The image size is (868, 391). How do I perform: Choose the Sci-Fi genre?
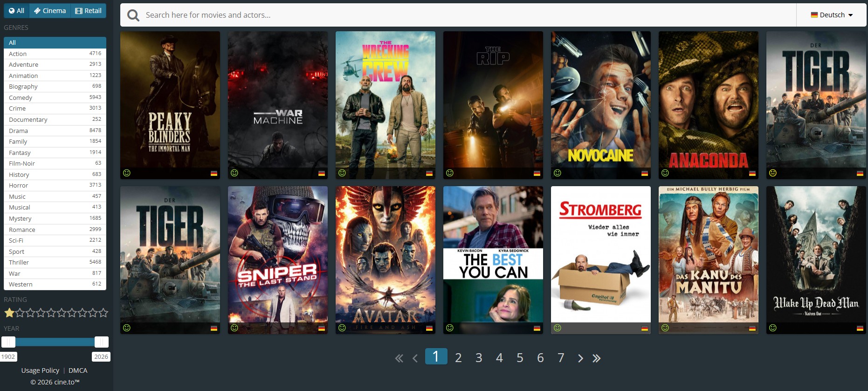[55, 240]
